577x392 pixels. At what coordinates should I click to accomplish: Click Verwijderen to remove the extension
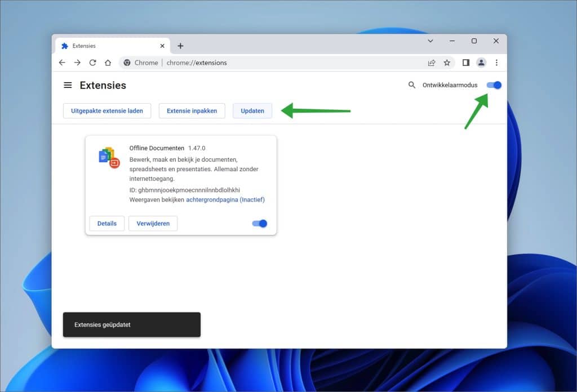click(x=154, y=223)
